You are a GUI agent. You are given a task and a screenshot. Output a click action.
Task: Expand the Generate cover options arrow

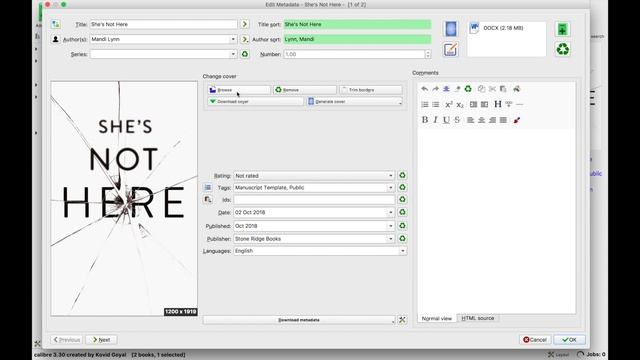click(x=400, y=102)
